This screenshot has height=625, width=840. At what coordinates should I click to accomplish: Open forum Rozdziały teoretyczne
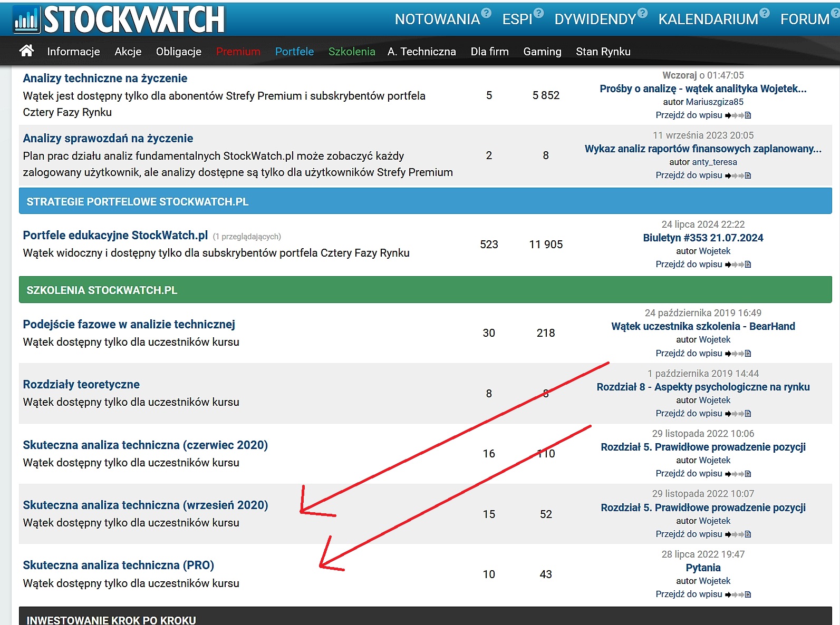click(81, 385)
